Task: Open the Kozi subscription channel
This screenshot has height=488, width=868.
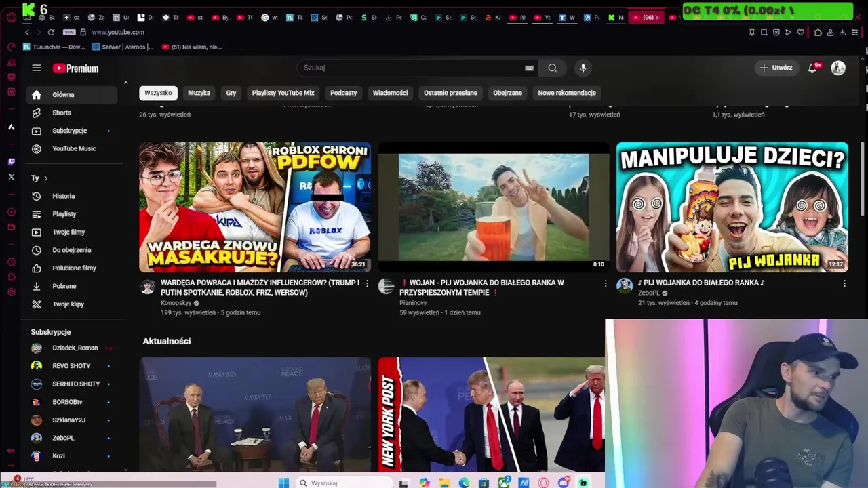Action: click(x=71, y=456)
